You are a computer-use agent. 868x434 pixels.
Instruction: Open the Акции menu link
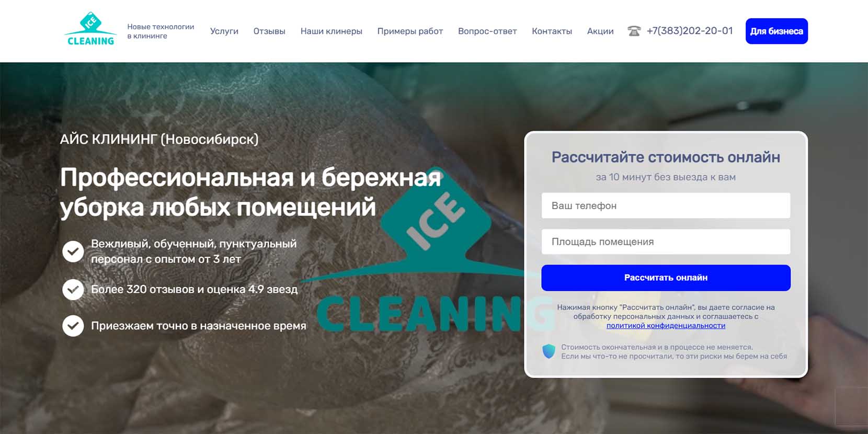pyautogui.click(x=600, y=31)
